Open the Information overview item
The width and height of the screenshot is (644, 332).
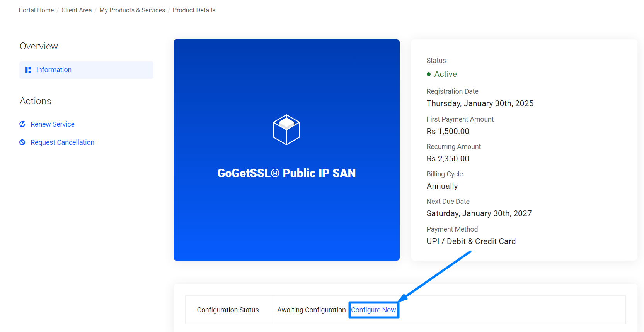[x=86, y=70]
